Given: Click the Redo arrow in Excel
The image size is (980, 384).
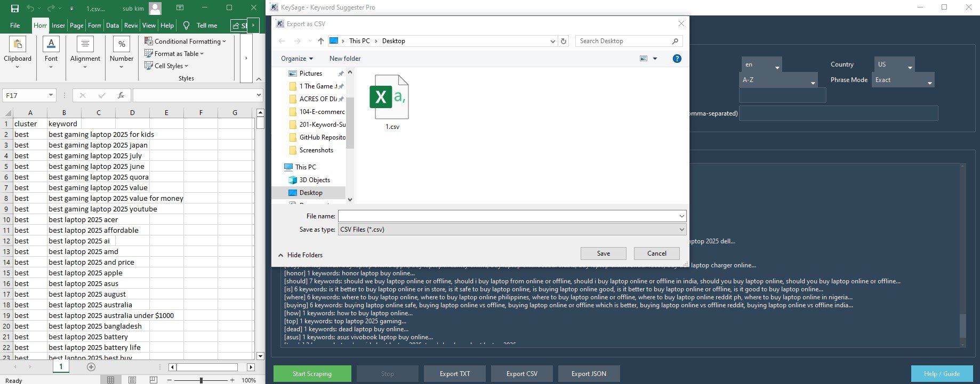Looking at the screenshot, I should click(x=51, y=9).
